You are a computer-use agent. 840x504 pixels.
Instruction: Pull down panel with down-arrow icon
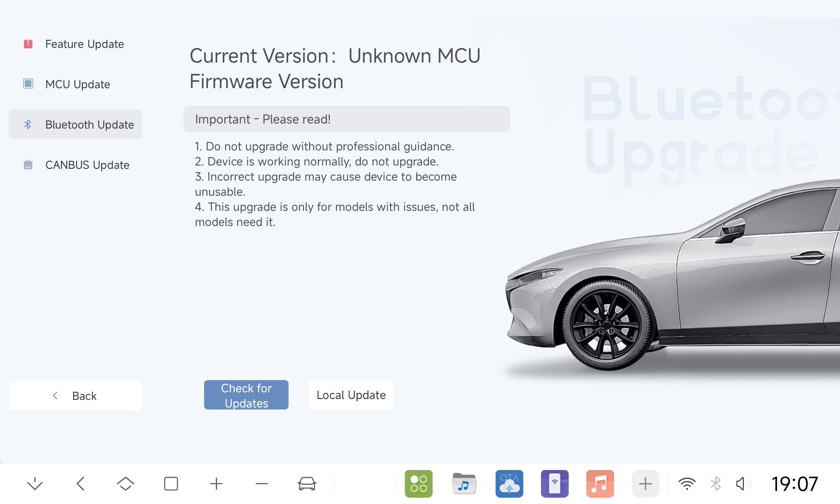pyautogui.click(x=35, y=484)
